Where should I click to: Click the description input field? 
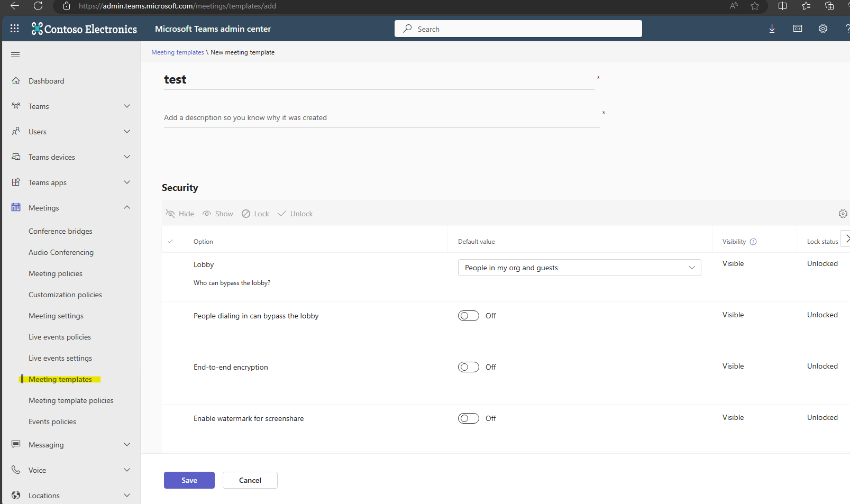(381, 117)
